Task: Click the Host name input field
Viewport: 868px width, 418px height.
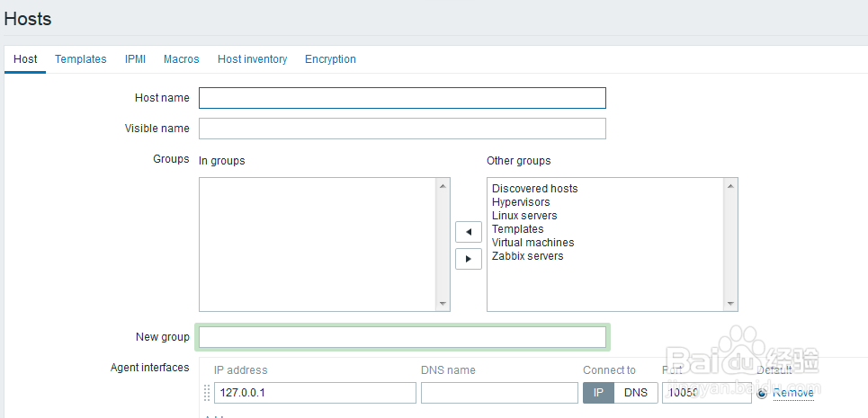Action: [x=402, y=98]
